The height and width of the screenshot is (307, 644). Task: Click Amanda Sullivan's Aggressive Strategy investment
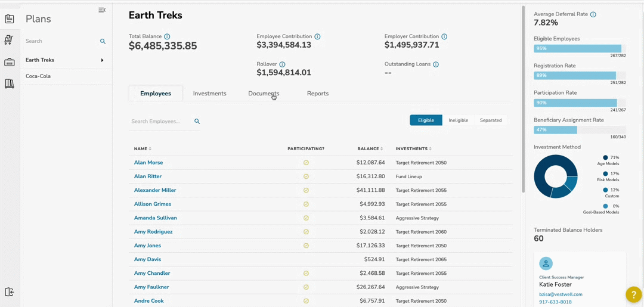tap(417, 218)
